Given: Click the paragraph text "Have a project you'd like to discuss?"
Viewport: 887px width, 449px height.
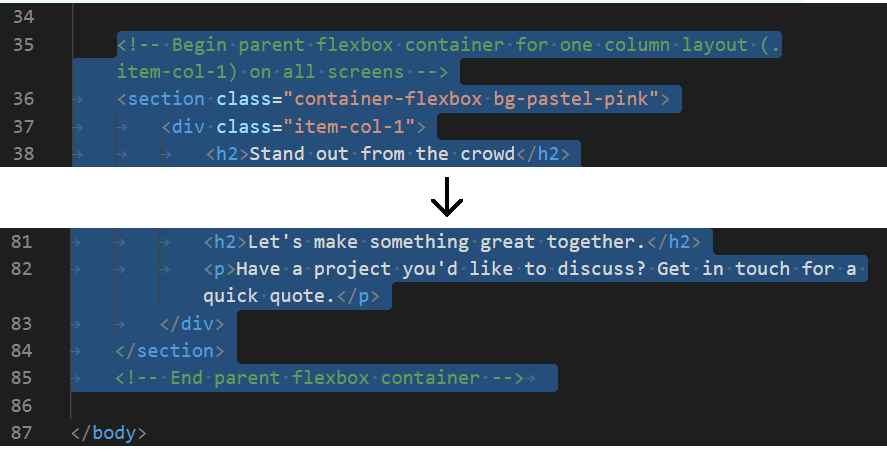Looking at the screenshot, I should [x=441, y=269].
